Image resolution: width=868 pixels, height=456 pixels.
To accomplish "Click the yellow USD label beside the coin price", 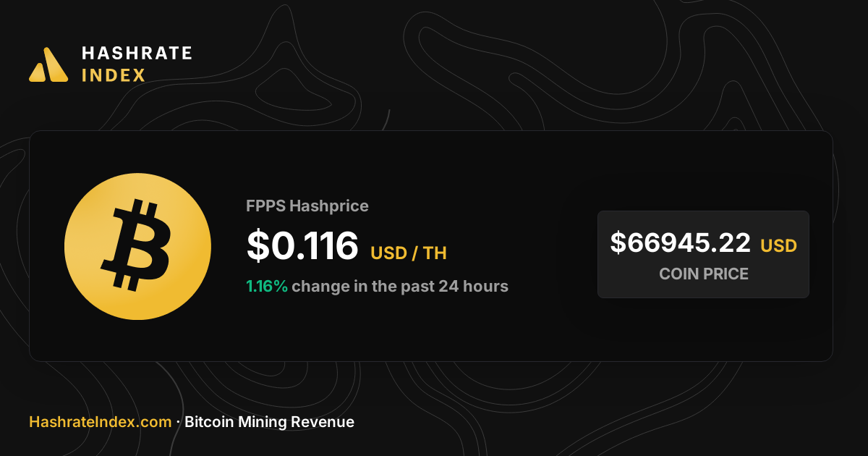I will coord(778,246).
